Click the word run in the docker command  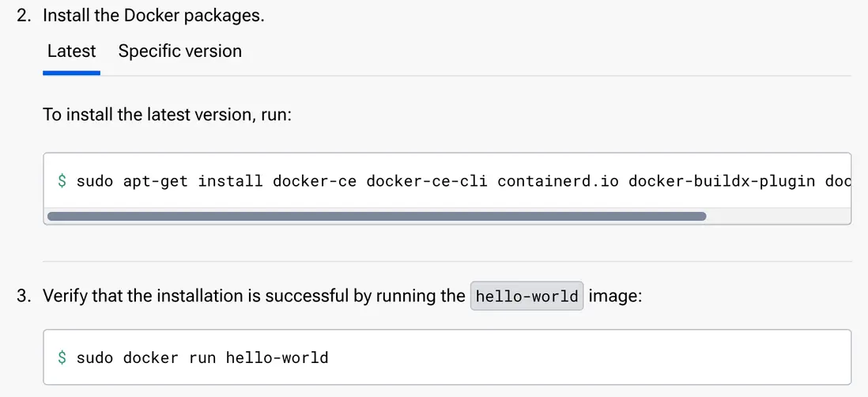tap(202, 357)
